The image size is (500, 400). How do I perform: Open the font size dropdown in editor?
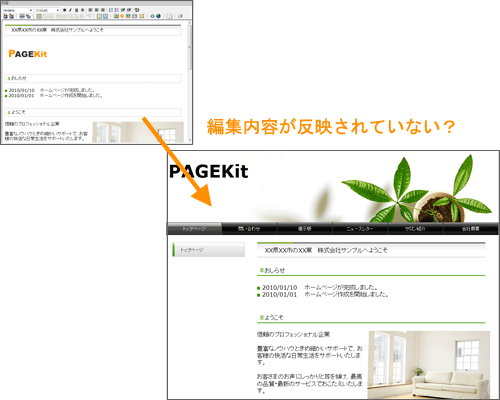point(47,10)
